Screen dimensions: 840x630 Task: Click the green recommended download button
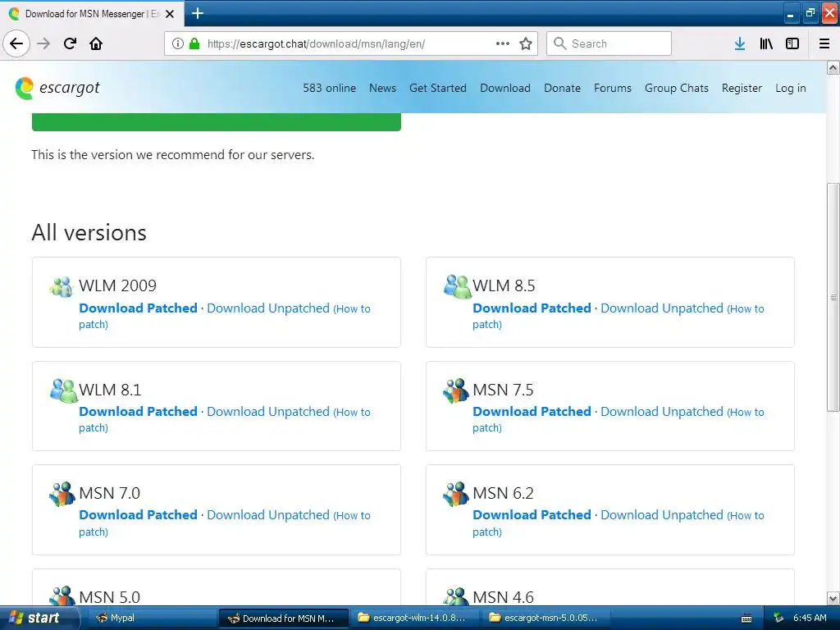pos(217,121)
